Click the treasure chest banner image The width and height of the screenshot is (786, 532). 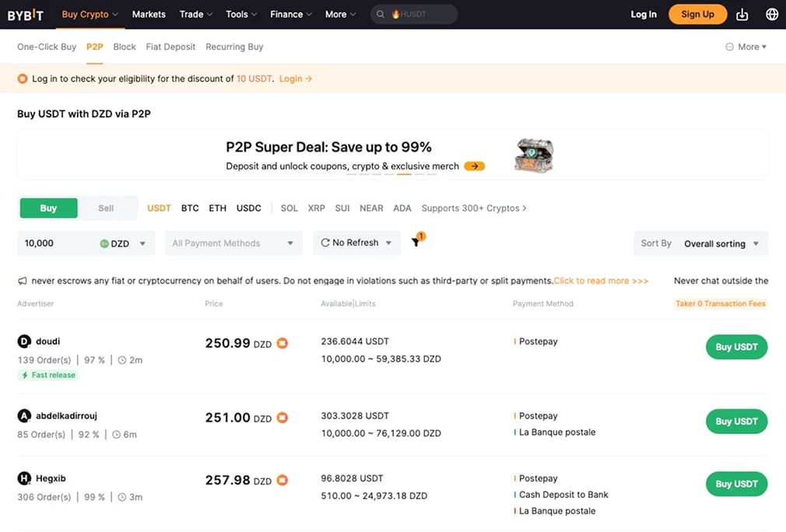coord(534,156)
